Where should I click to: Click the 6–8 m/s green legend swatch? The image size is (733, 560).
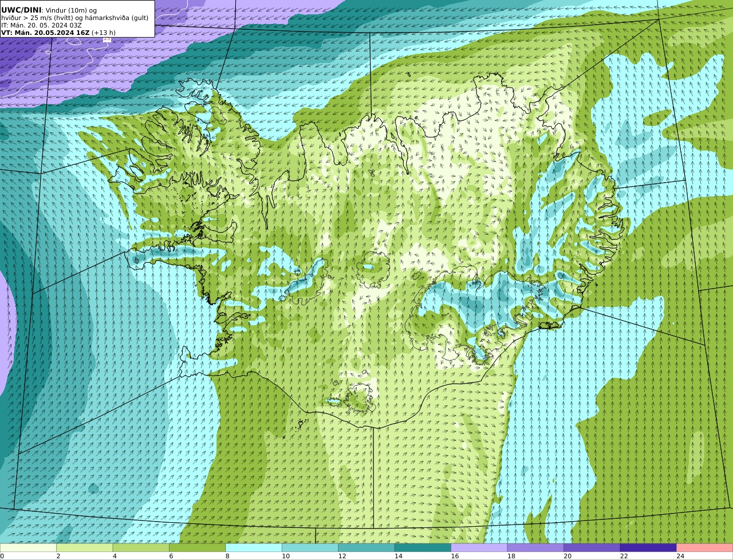(198, 548)
